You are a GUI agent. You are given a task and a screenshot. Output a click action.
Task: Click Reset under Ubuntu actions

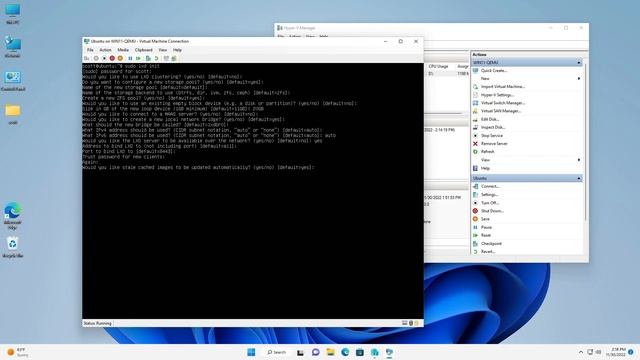point(486,236)
